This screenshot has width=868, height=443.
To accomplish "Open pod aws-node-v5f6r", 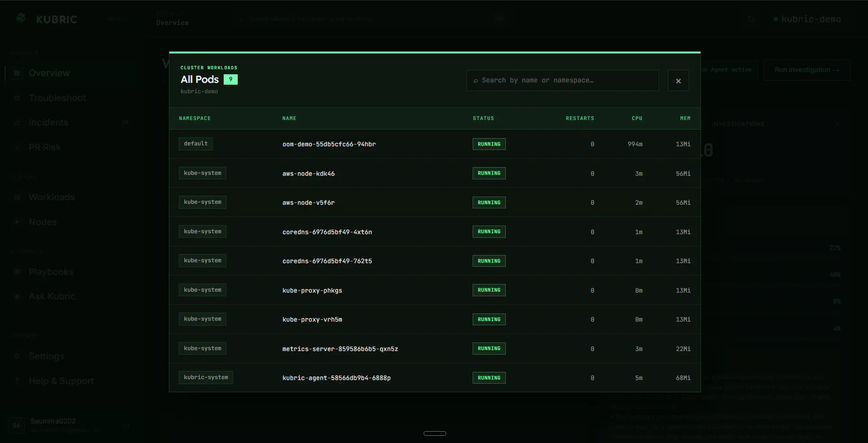I will [308, 202].
